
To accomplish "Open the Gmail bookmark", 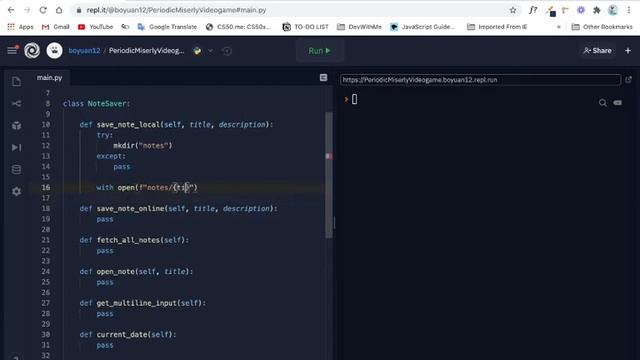I will pyautogui.click(x=56, y=27).
